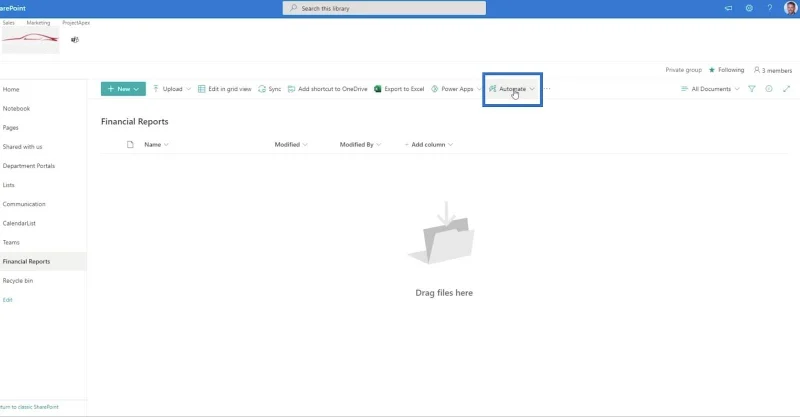Open the help question mark icon
Viewport: 800px width, 417px height.
(x=770, y=8)
